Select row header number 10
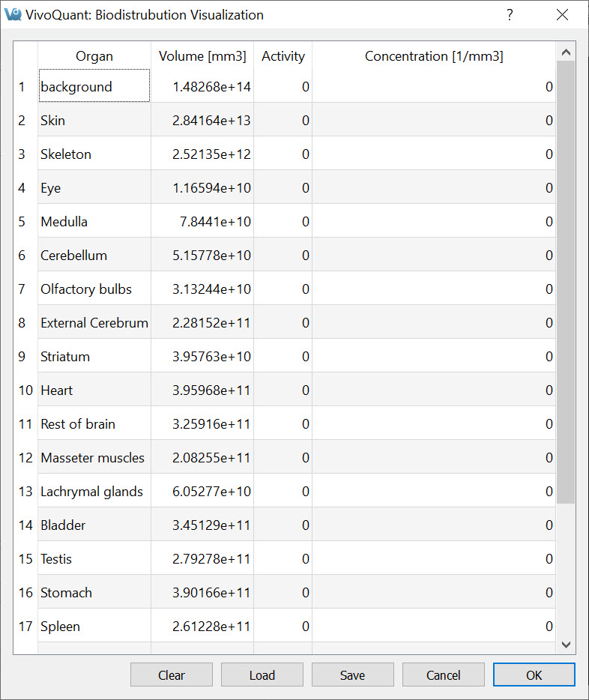This screenshot has width=589, height=700. coord(25,390)
